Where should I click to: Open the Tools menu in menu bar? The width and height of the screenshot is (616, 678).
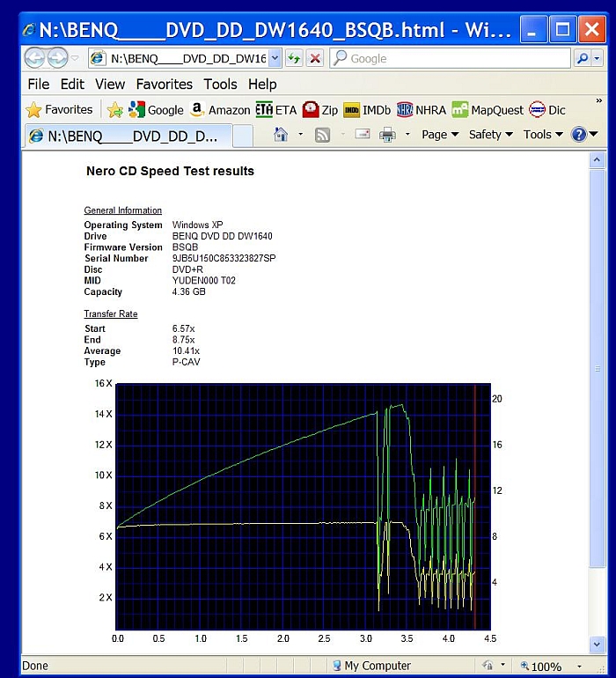coord(220,84)
